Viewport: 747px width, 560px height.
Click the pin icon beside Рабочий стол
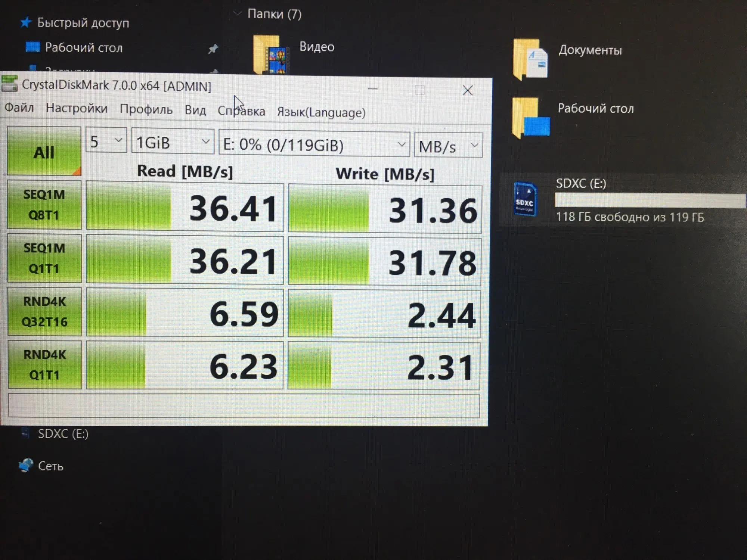(x=213, y=49)
